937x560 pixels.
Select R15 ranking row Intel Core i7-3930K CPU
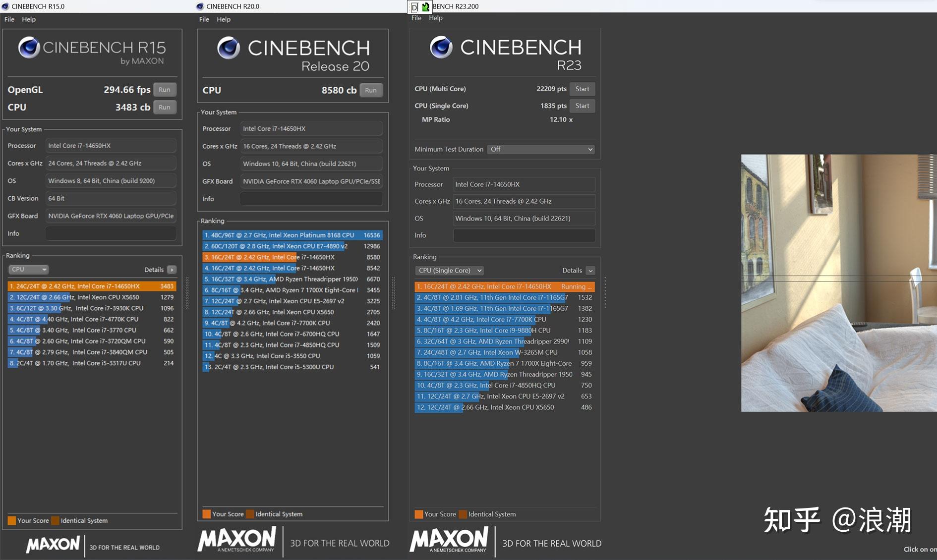pyautogui.click(x=92, y=308)
